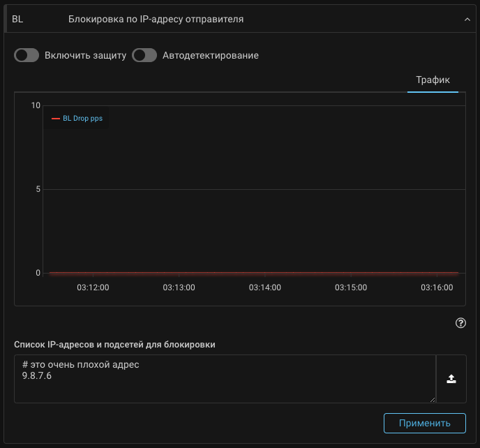Turn on the "Автодетектирование" toggle switch
This screenshot has height=448, width=480.
[144, 55]
